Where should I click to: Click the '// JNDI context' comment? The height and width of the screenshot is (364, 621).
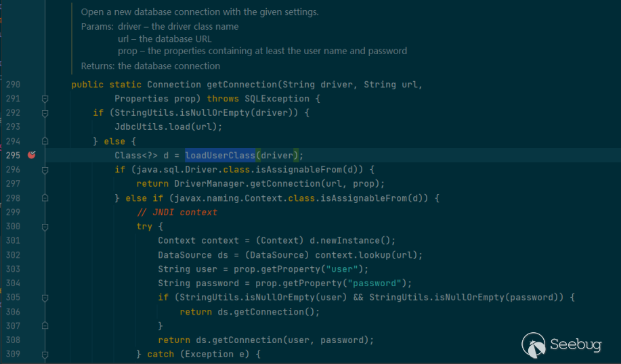coord(177,212)
